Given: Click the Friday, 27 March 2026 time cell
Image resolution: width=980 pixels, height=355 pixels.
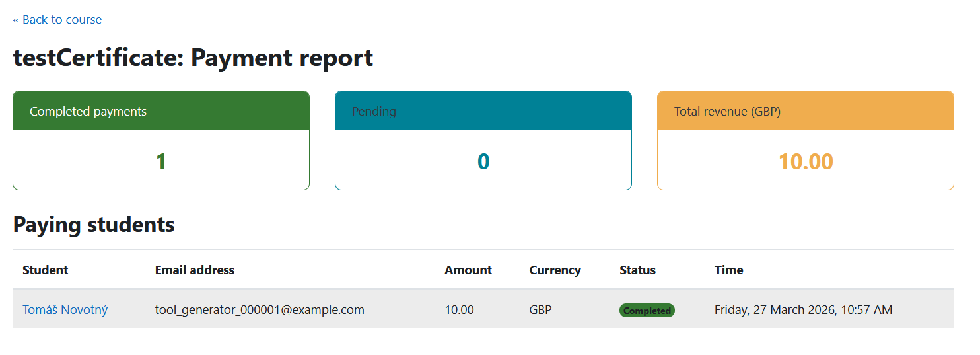Looking at the screenshot, I should click(x=803, y=309).
